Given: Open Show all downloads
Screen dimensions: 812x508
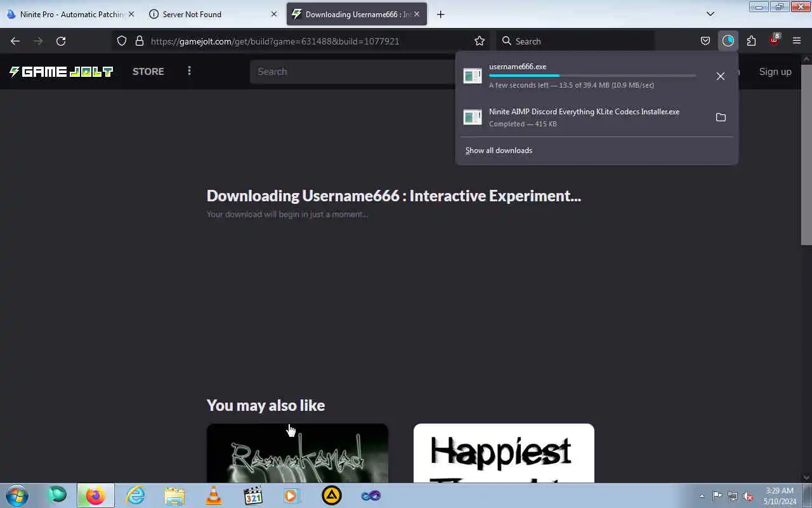Looking at the screenshot, I should point(499,150).
